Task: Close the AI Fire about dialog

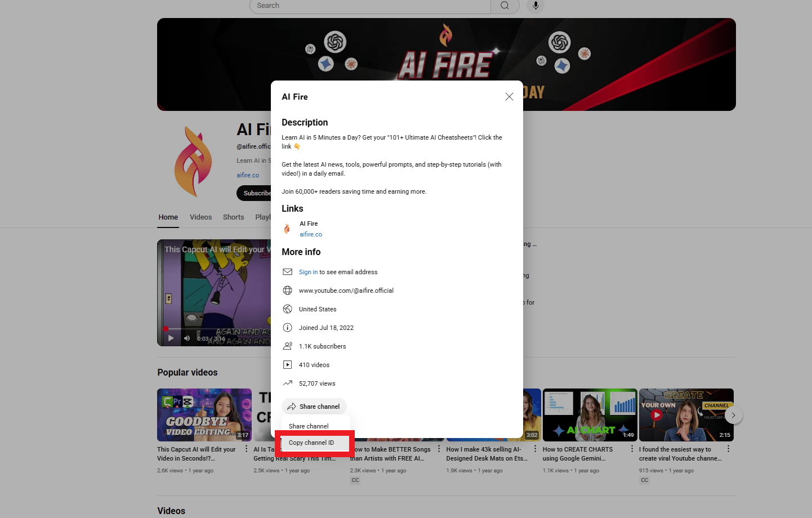Action: click(x=509, y=97)
